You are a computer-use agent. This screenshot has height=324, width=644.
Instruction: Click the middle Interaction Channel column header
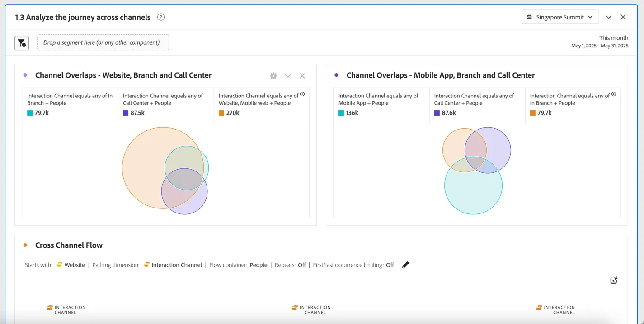pos(311,310)
